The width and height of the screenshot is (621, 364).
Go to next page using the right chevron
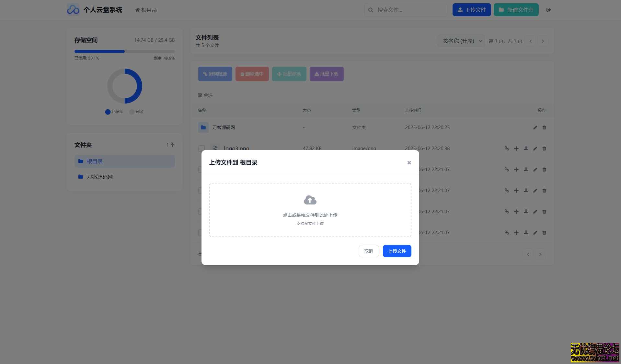click(x=543, y=41)
